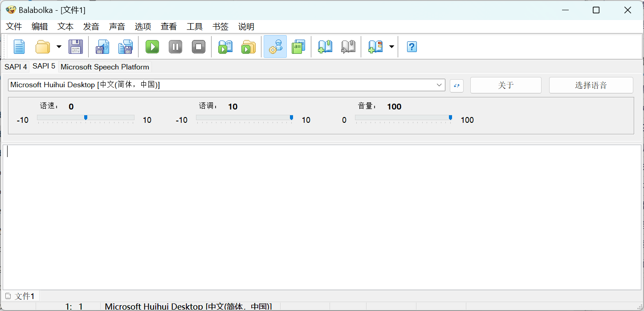This screenshot has height=311, width=644.
Task: Click the read clipboard aloud icon
Action: pos(225,47)
